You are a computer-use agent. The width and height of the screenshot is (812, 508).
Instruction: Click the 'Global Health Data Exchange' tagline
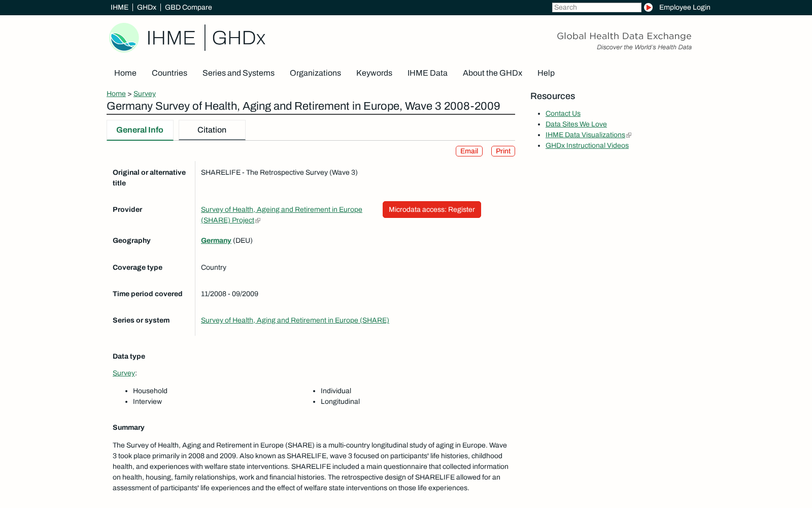624,36
